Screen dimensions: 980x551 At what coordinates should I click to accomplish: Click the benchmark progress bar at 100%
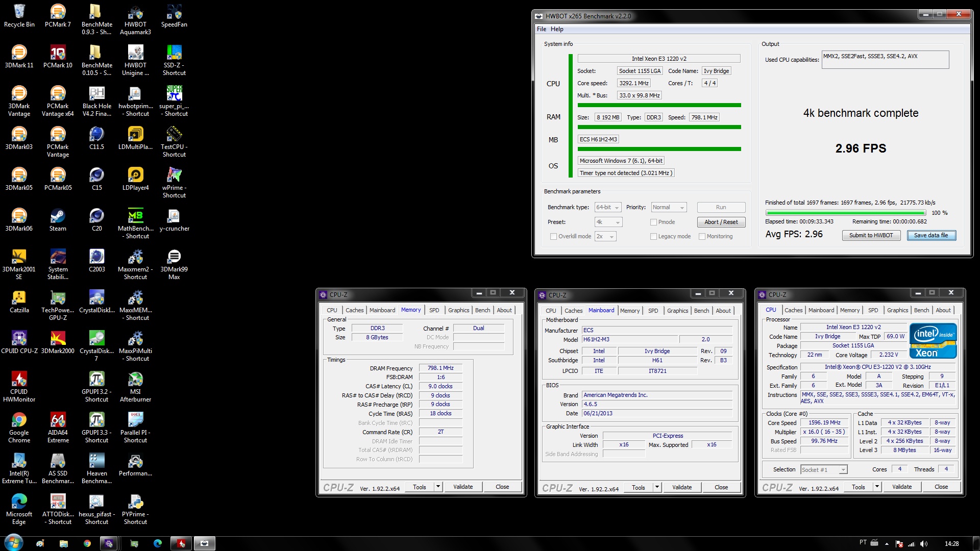[x=845, y=213]
